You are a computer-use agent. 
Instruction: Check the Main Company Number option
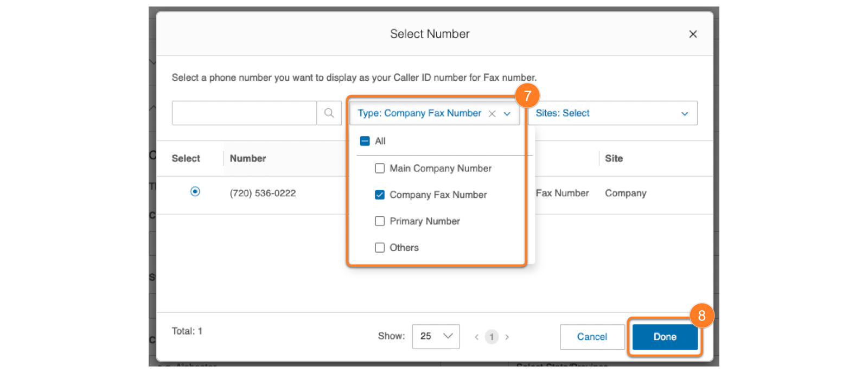click(380, 169)
